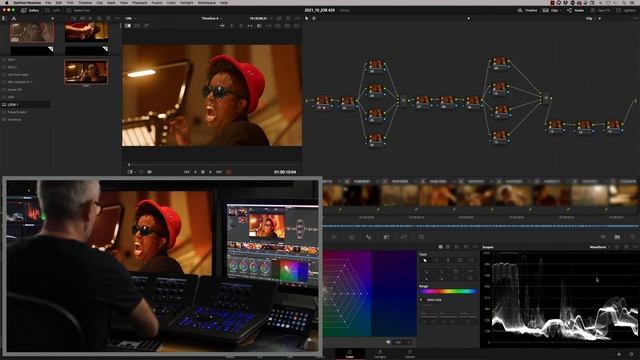Image resolution: width=640 pixels, height=360 pixels.
Task: Mute viewer audio speaker icon
Action: (x=149, y=172)
